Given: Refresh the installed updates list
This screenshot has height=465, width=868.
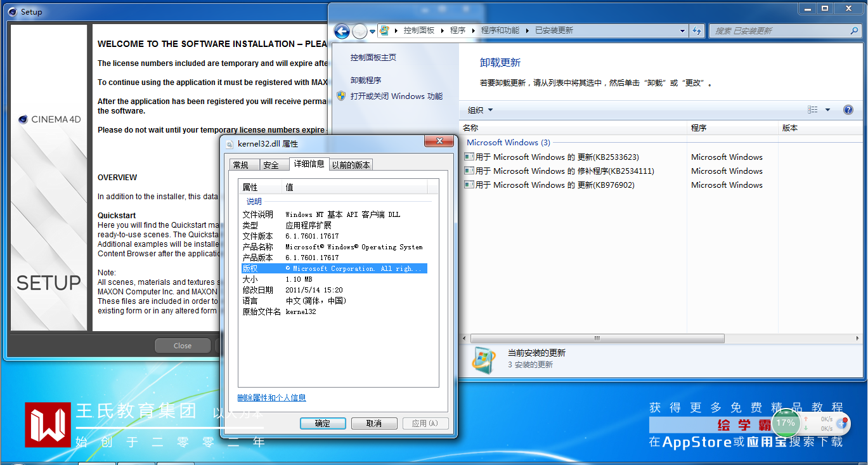Looking at the screenshot, I should (697, 30).
